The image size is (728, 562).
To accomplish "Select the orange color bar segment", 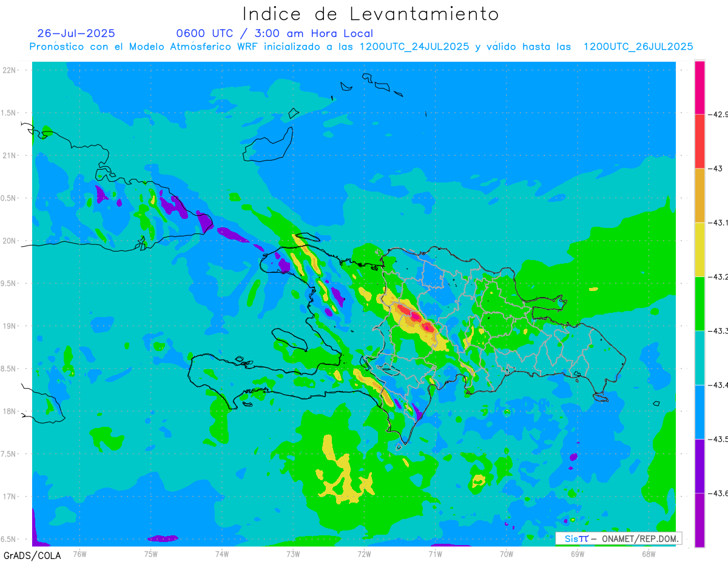I will 699,195.
